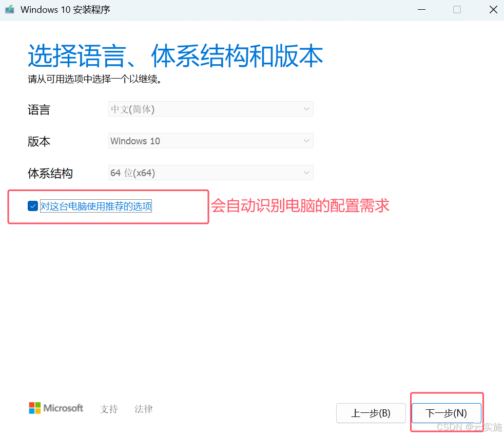Minimize the Windows 10 安装程序 window

tap(421, 10)
